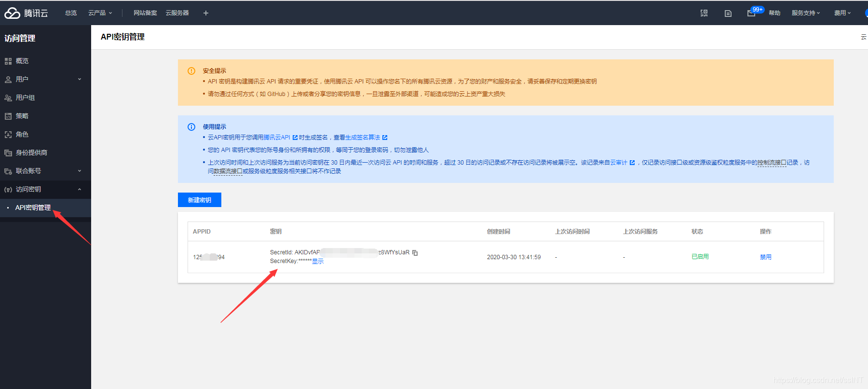Screen dimensions: 868x389
Task: Expand the 联合账号 sidebar section
Action: pos(45,171)
